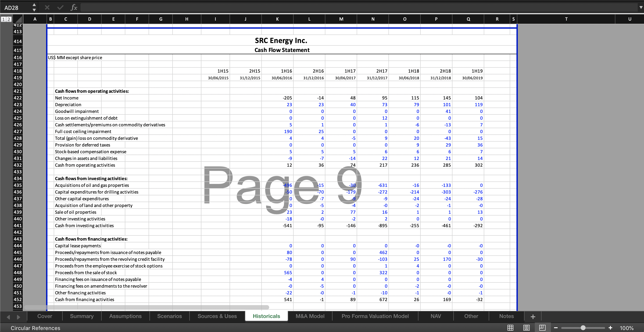
Task: Switch to the Other tab
Action: [471, 316]
